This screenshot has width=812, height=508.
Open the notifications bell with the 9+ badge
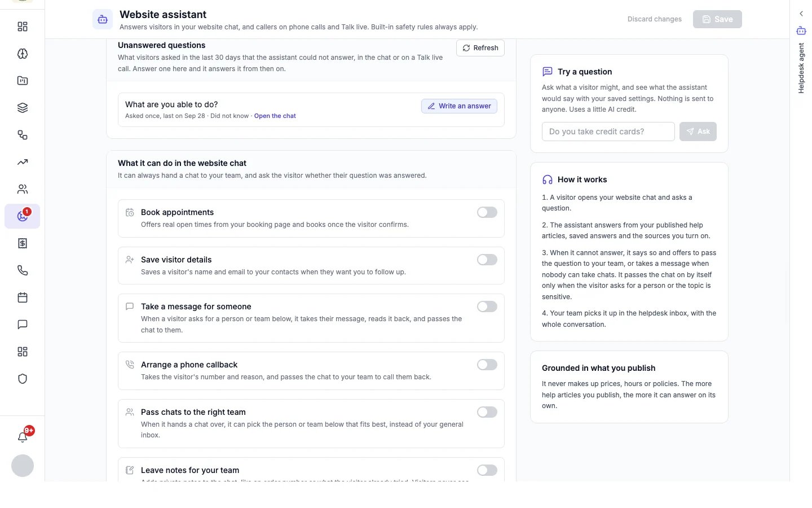coord(23,437)
